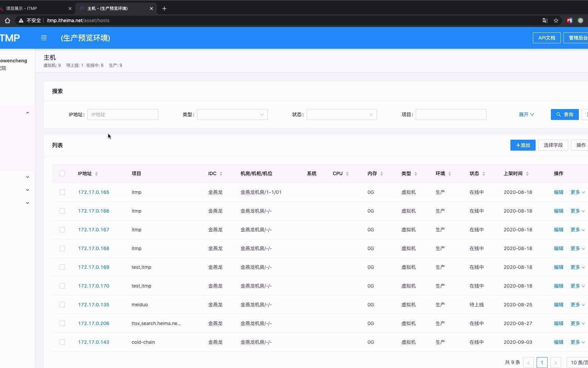
Task: Click the 不安全 site warning icon
Action: tap(21, 20)
